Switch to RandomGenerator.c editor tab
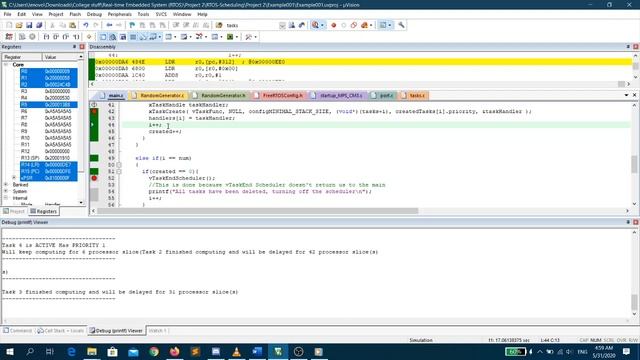Screen dimensions: 640x360 click(x=158, y=96)
